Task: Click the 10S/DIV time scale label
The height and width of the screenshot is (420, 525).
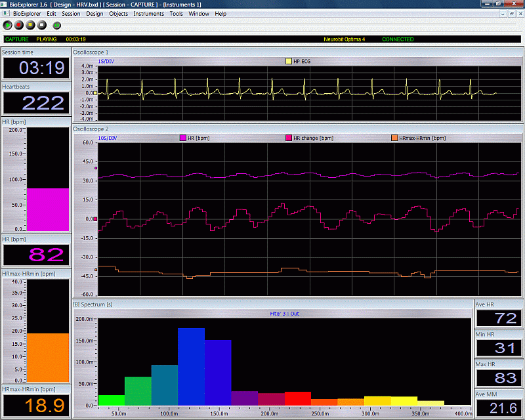Action: (x=108, y=138)
